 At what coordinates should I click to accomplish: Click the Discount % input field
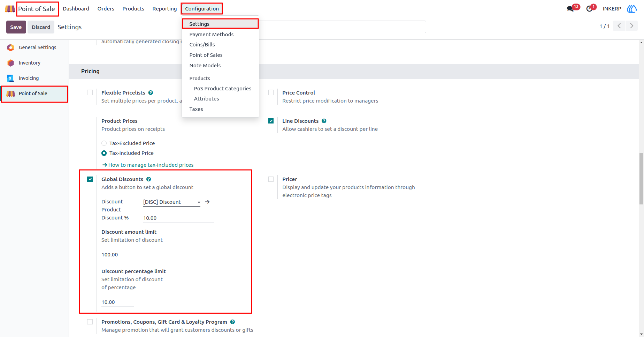178,218
